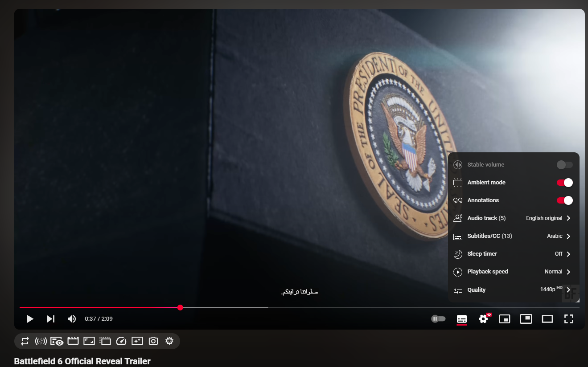The image size is (588, 367).
Task: Select the English original audio value
Action: pos(544,218)
